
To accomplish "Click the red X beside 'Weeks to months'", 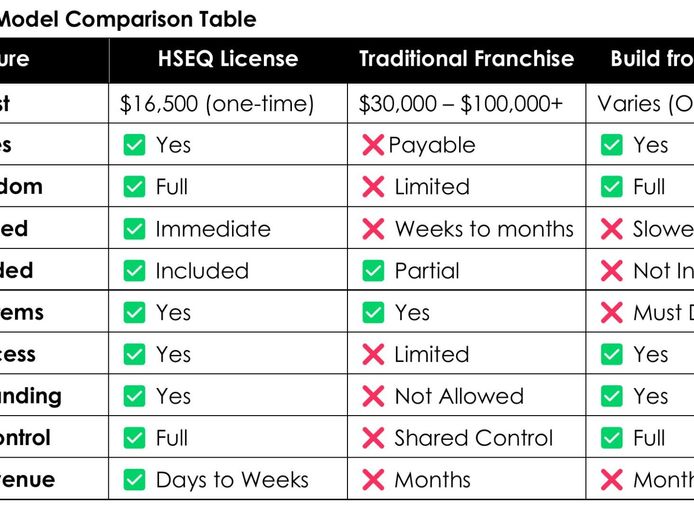I will pyautogui.click(x=373, y=229).
